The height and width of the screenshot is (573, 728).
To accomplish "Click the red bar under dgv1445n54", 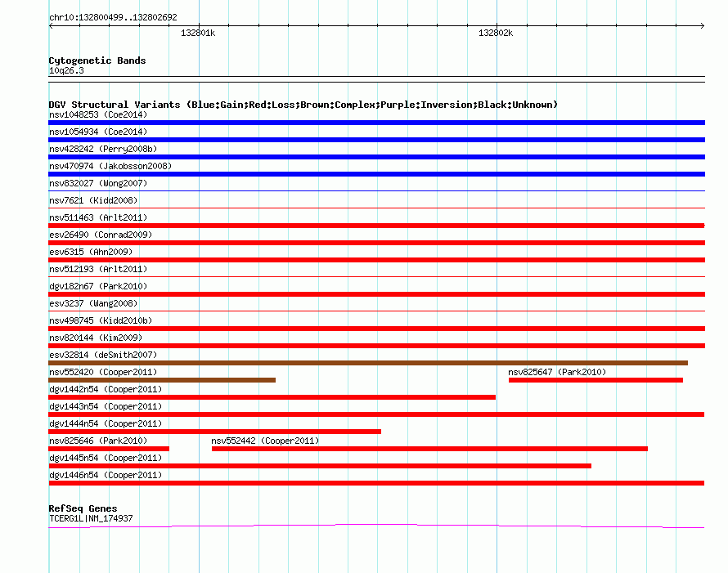I will 320,466.
